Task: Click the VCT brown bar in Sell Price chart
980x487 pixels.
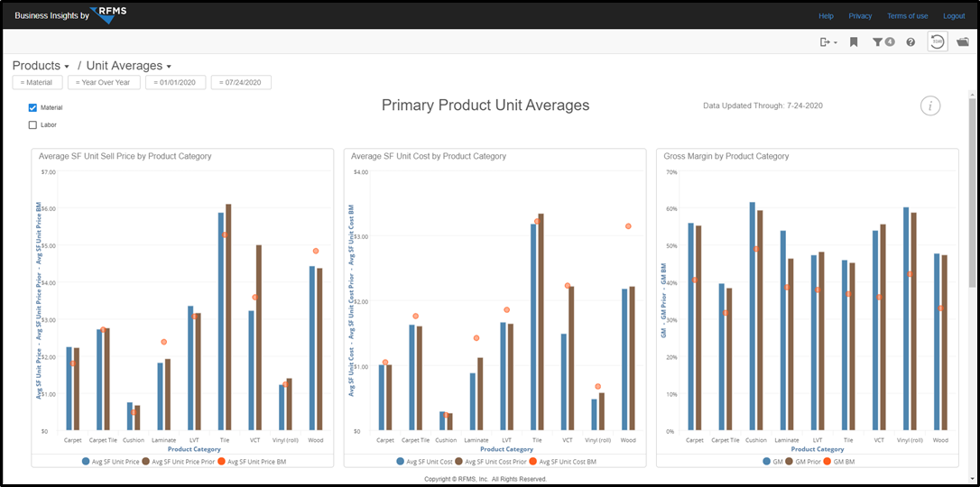Action: point(258,338)
